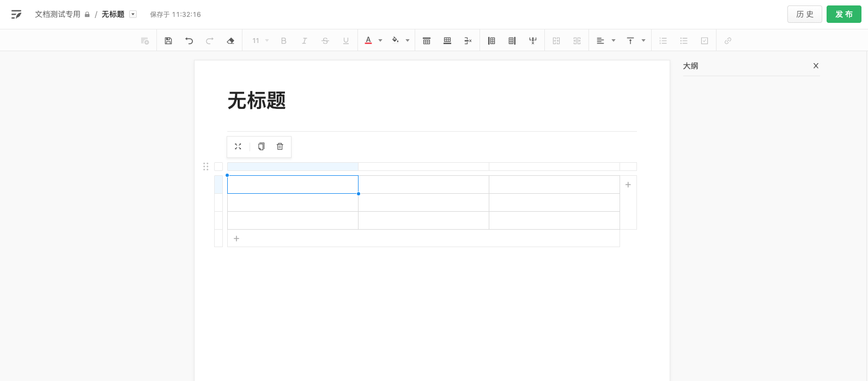Copy the table using the copy icon
The height and width of the screenshot is (381, 868).
[262, 146]
